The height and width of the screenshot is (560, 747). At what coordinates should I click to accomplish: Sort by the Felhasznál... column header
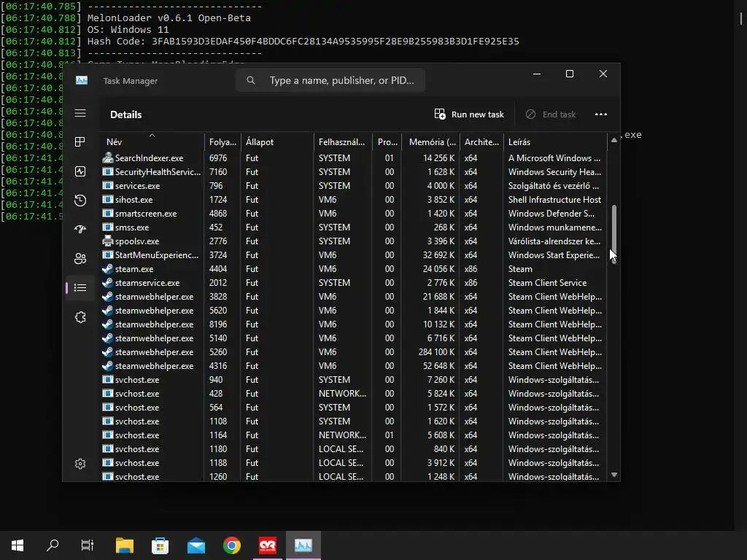(x=343, y=142)
